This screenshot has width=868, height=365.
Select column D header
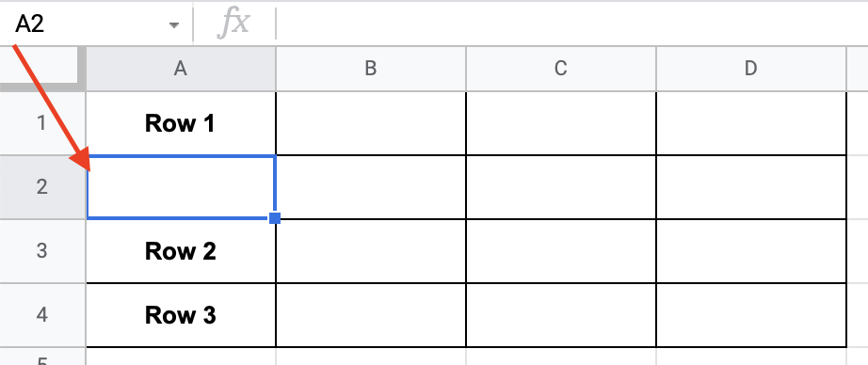point(750,68)
